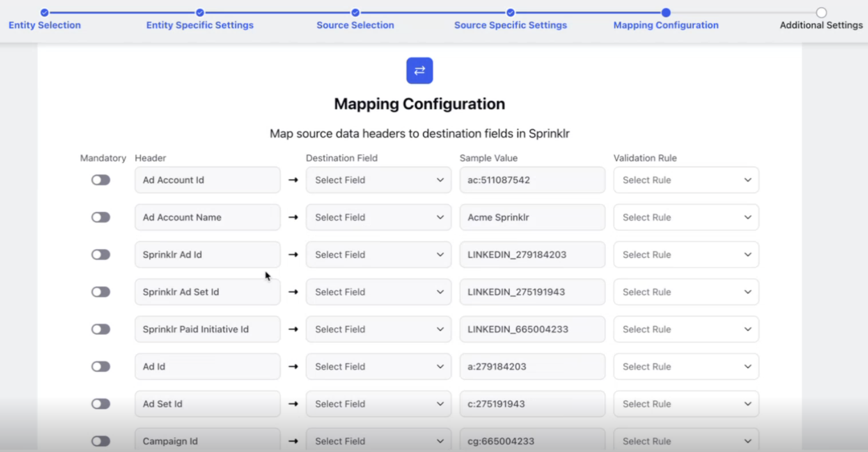Click the Ad Set Id header field
The width and height of the screenshot is (868, 452).
pos(208,404)
